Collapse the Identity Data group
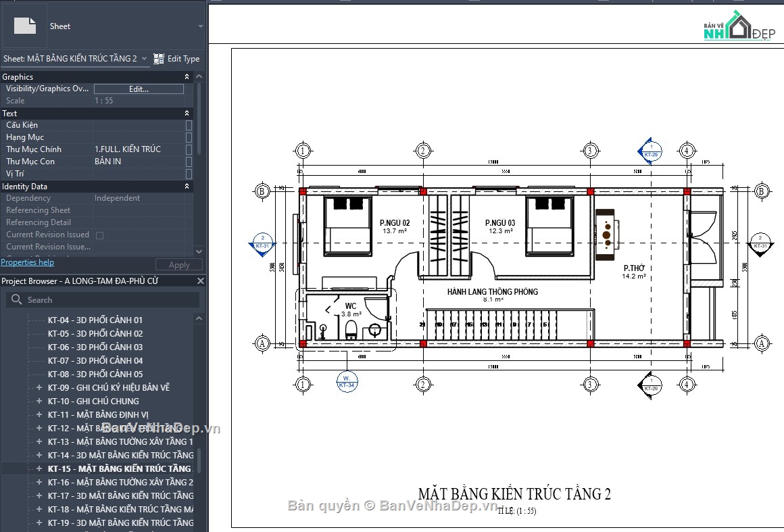Screen dimensions: 784x532 coord(187,186)
